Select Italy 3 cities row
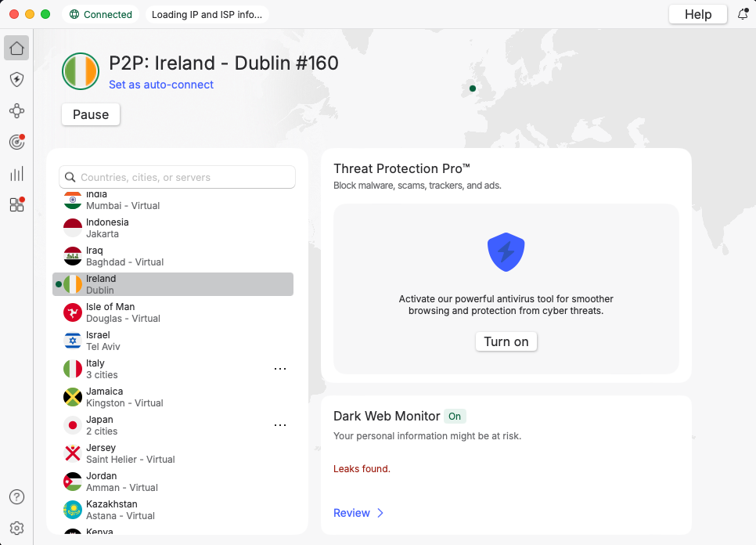This screenshot has width=756, height=545. point(173,369)
